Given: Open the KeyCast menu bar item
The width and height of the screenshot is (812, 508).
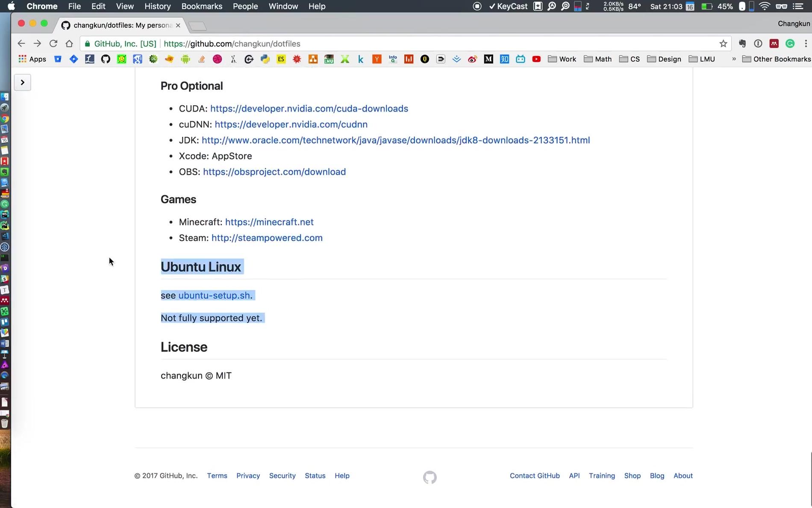Looking at the screenshot, I should [508, 6].
